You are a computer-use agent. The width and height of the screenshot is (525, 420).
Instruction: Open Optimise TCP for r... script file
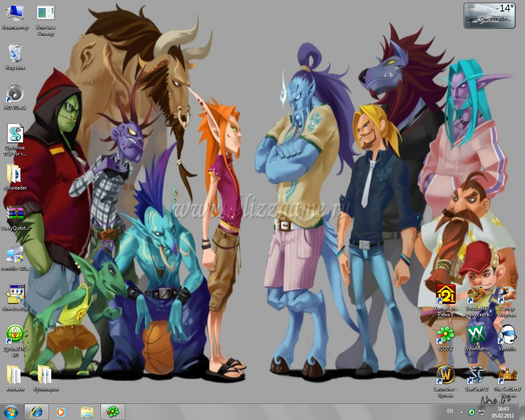[x=15, y=140]
